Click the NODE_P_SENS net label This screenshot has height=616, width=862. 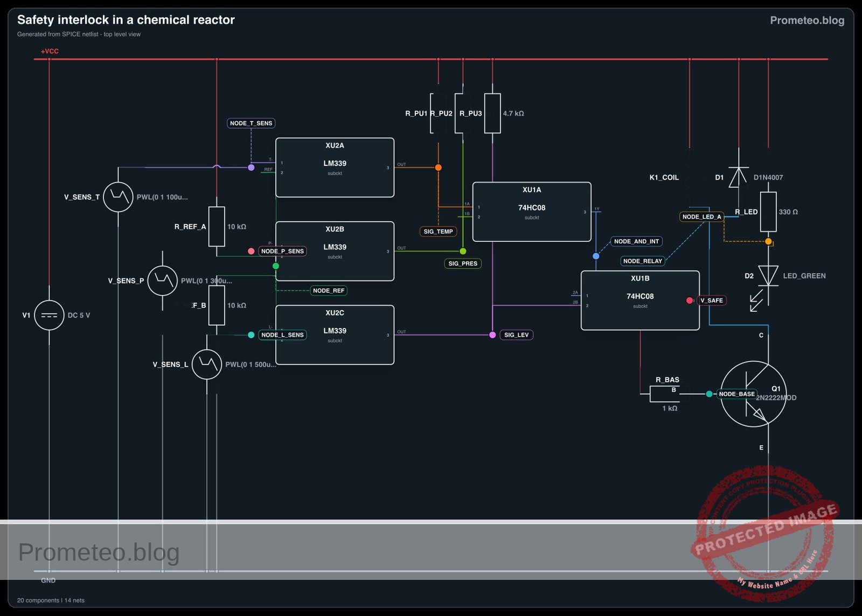[282, 251]
